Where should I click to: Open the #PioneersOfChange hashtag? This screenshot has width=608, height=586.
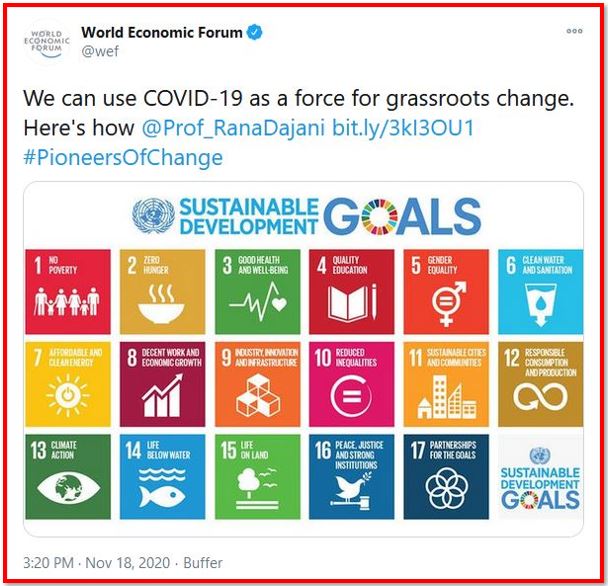click(x=123, y=157)
